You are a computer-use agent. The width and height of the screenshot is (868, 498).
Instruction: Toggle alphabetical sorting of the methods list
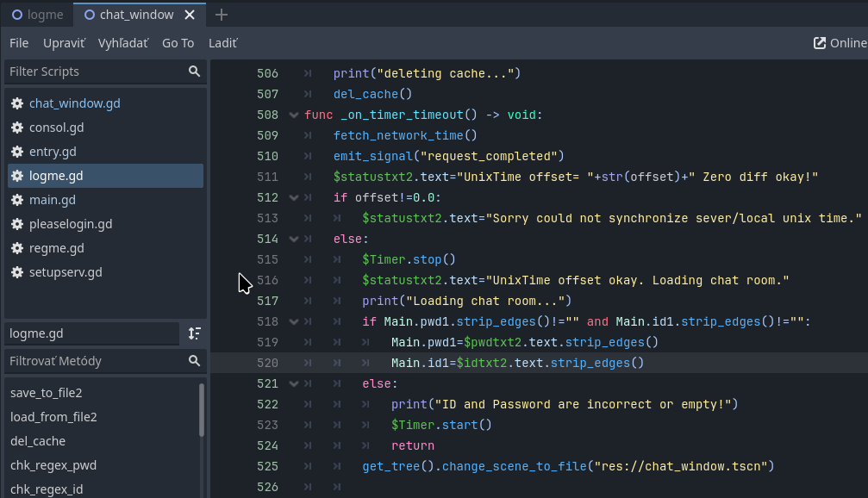[x=194, y=333]
